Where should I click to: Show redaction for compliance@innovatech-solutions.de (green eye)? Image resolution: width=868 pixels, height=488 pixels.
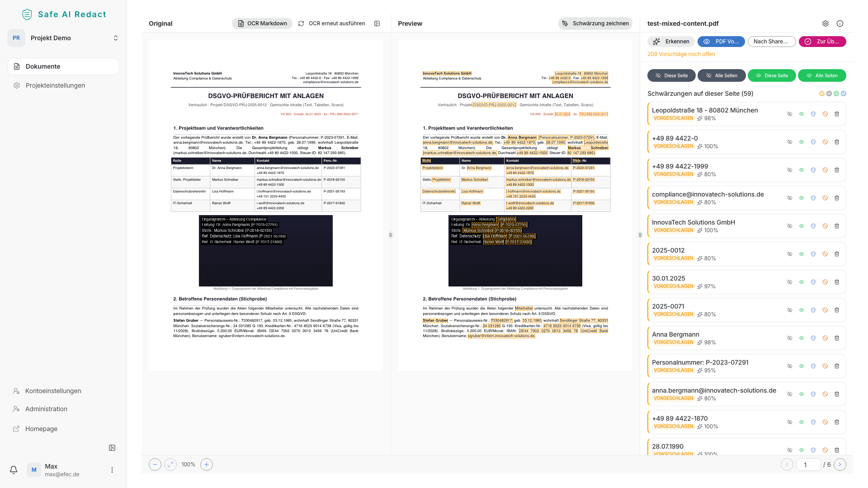(802, 198)
